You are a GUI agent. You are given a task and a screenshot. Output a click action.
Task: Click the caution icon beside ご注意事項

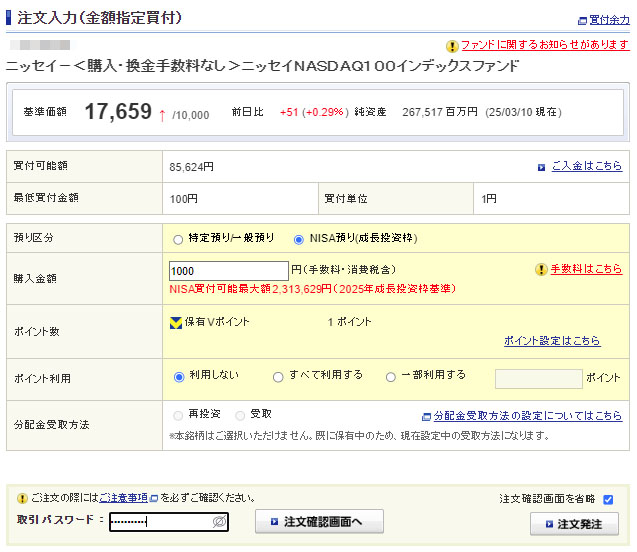pyautogui.click(x=22, y=498)
